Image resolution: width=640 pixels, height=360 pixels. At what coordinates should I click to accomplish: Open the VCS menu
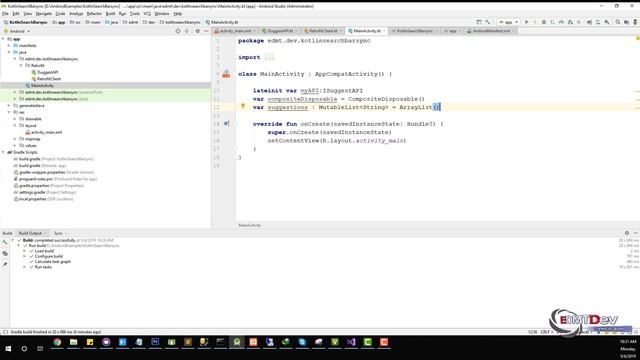[x=147, y=14]
